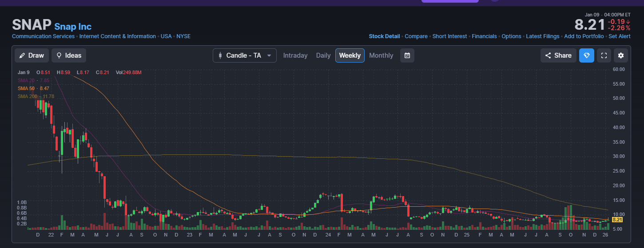Click the SNAP ticker symbol heading
Viewport: 644px width, 248px height.
[32, 25]
